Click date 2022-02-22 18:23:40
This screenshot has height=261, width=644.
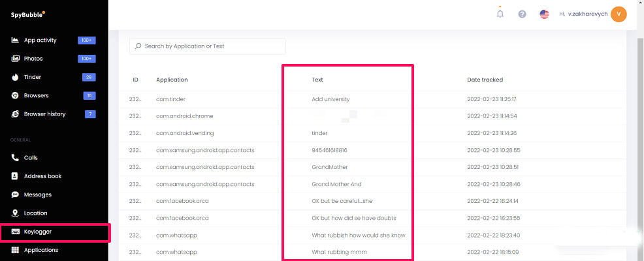(x=494, y=235)
